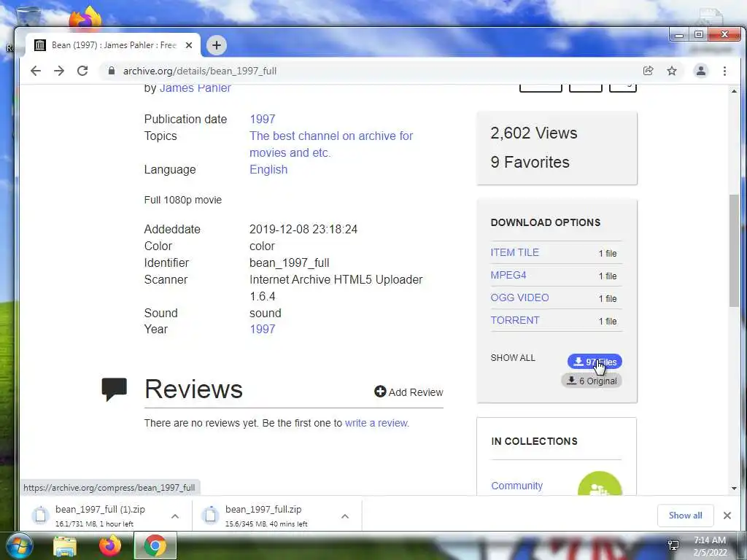
Task: Click the English language link
Action: point(268,169)
